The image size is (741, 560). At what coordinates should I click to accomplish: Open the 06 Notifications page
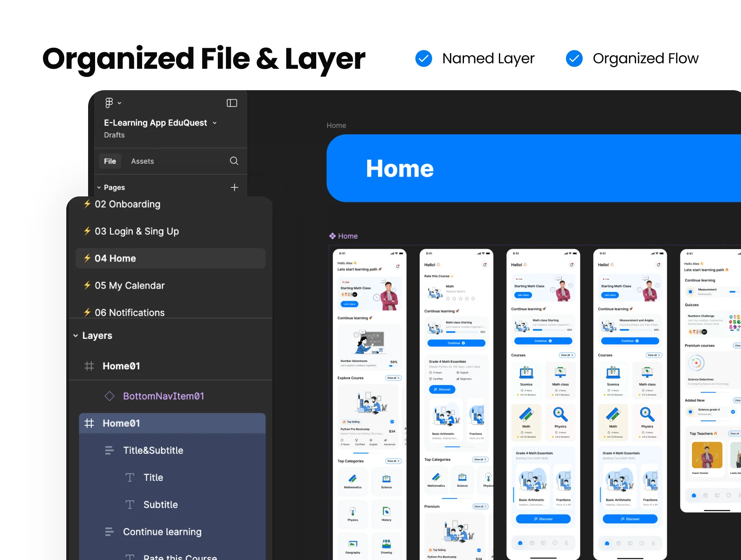pos(130,313)
